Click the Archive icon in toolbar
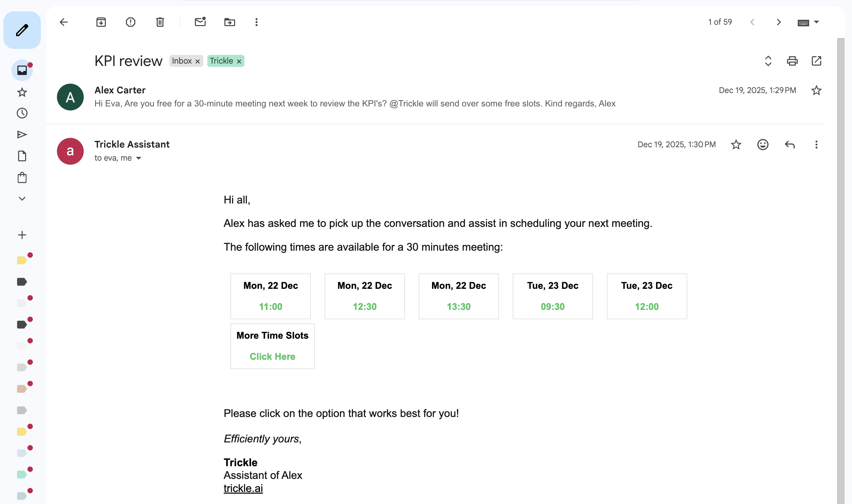The height and width of the screenshot is (504, 852). point(101,22)
